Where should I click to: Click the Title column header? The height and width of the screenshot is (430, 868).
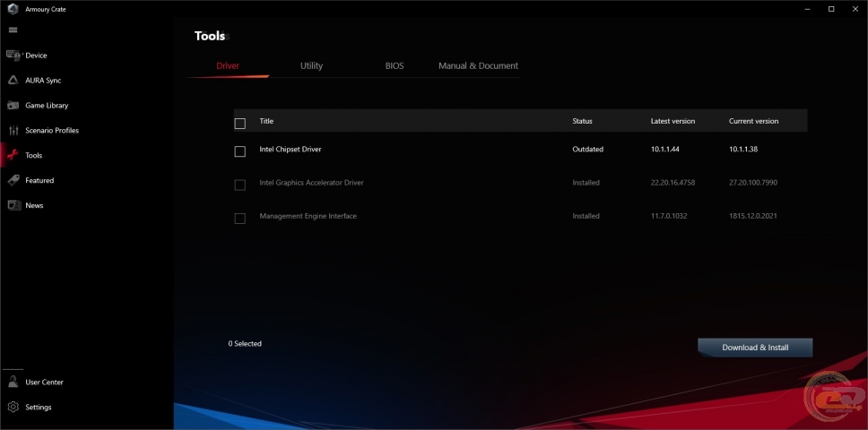pos(266,121)
